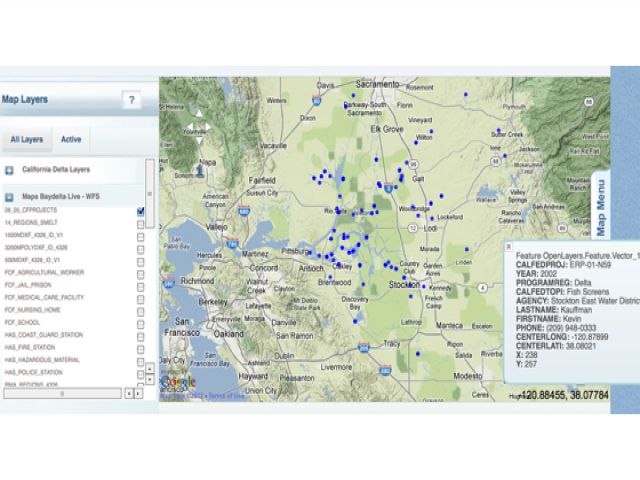Enable the FCF_NURSING_HOME layer

pyautogui.click(x=140, y=312)
